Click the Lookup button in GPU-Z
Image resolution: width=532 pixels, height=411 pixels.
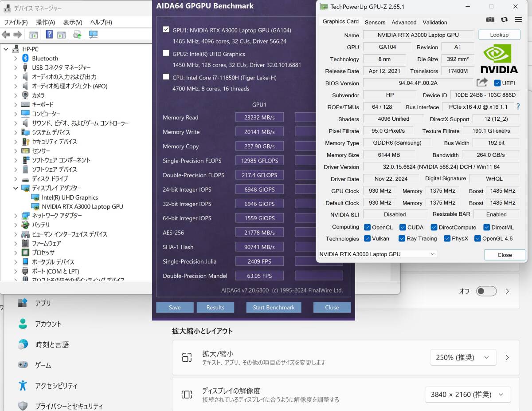tap(499, 35)
